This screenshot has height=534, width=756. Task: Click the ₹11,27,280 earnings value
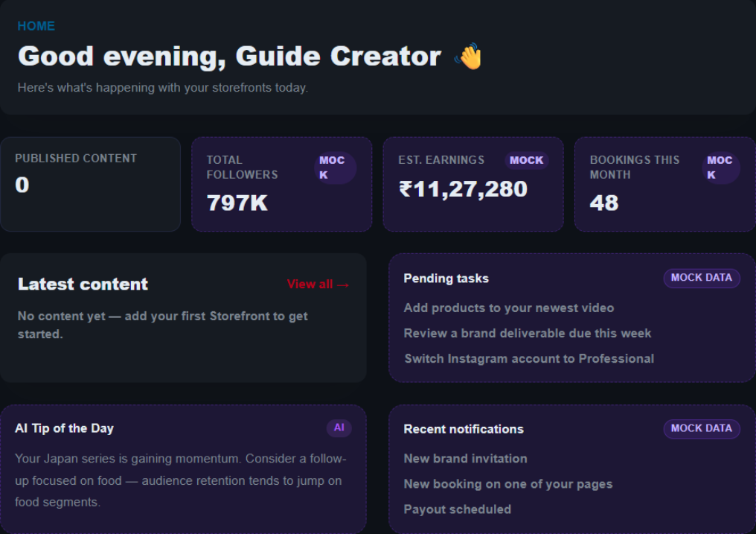(463, 189)
